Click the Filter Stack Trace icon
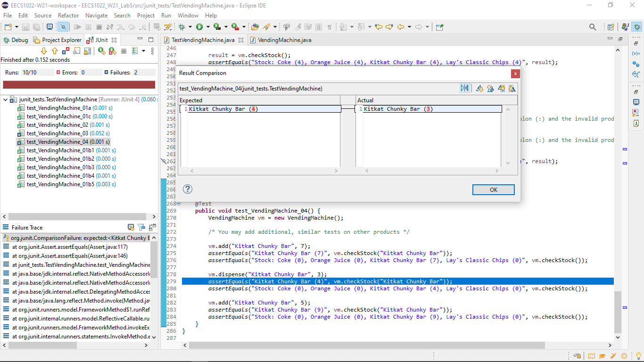This screenshot has height=362, width=644. click(x=141, y=227)
